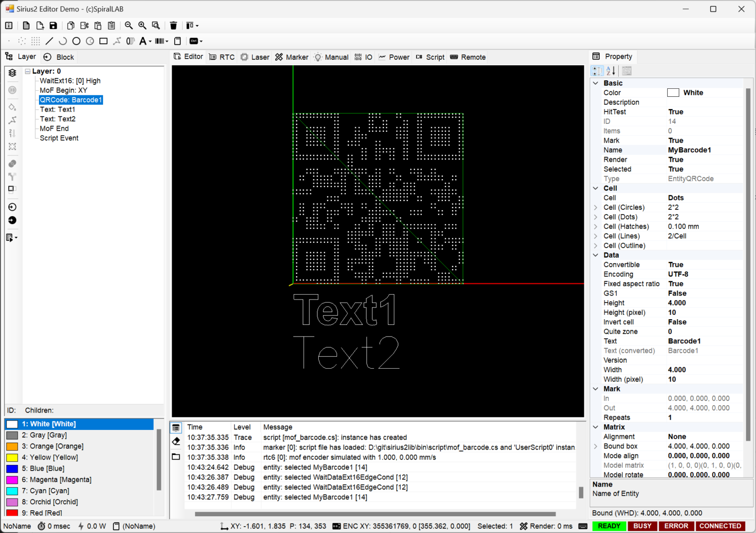
Task: Click the About info icon
Action: coord(9,26)
